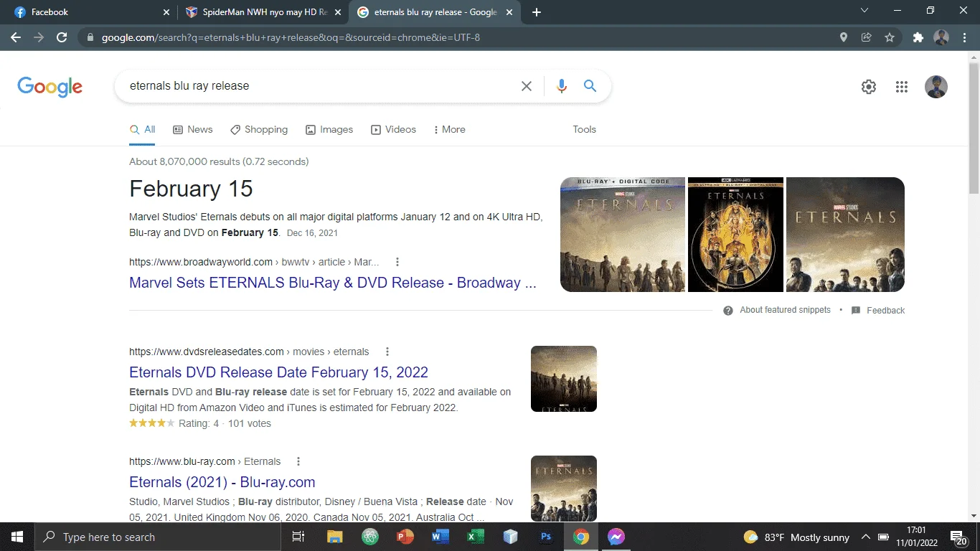
Task: Open Marvel Sets ETERNALS Blu-Ray & DVD link
Action: point(332,283)
